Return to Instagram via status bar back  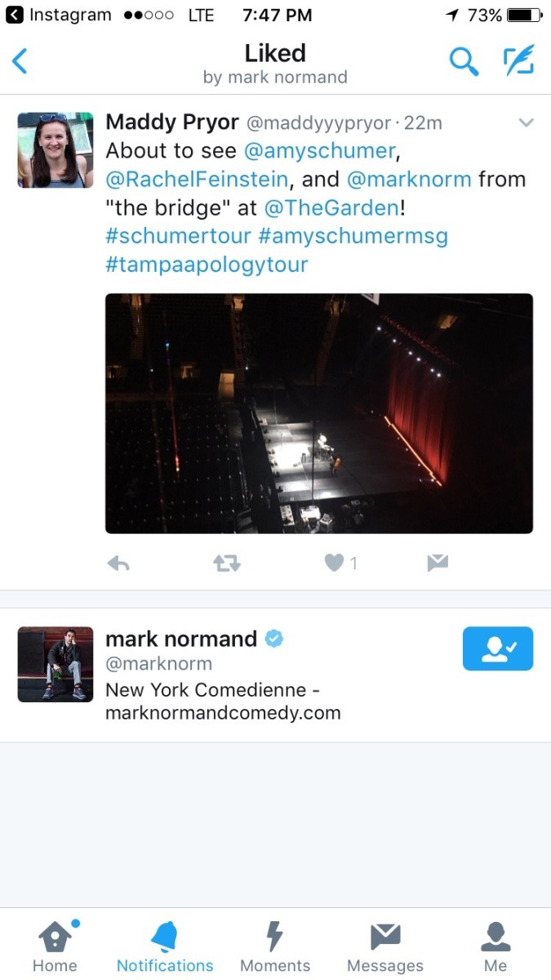(x=57, y=15)
